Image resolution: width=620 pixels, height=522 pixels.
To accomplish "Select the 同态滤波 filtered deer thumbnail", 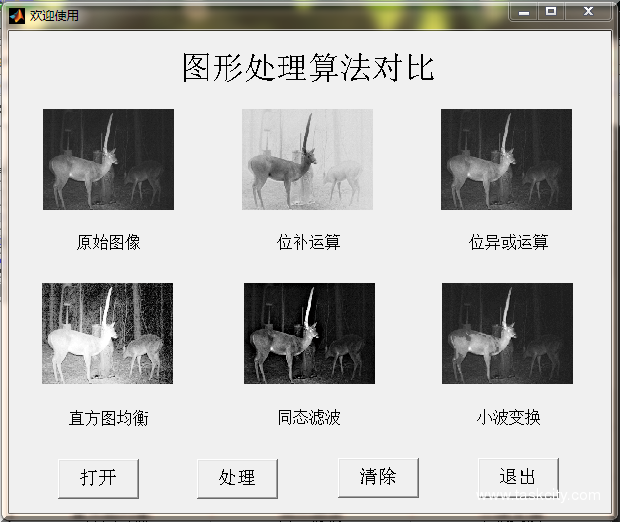I will (309, 333).
